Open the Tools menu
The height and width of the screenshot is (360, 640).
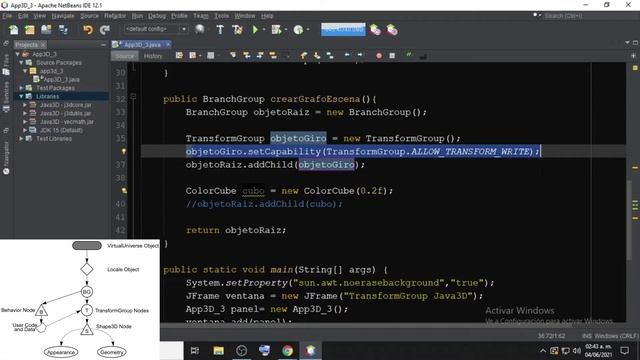[222, 16]
